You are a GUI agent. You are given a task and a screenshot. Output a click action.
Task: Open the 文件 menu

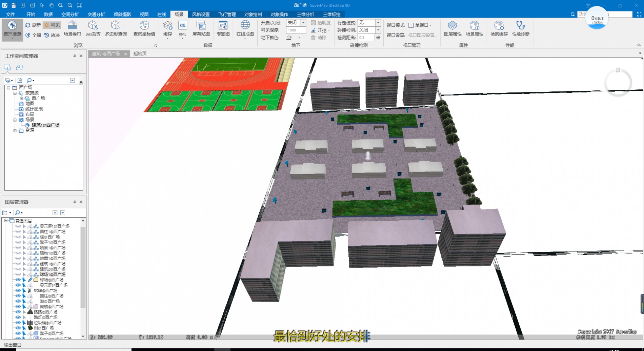[11, 14]
